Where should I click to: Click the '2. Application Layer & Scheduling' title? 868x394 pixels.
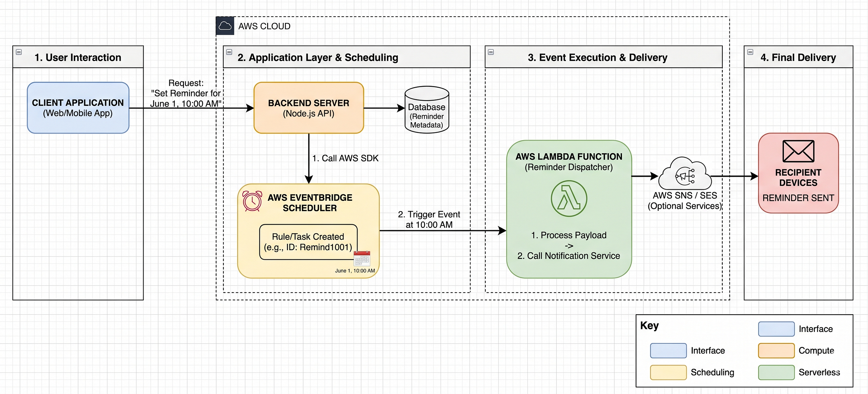point(318,58)
